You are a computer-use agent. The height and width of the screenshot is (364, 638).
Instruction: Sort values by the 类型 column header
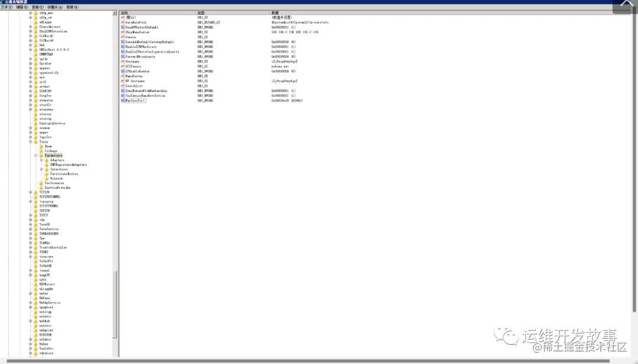pyautogui.click(x=232, y=12)
